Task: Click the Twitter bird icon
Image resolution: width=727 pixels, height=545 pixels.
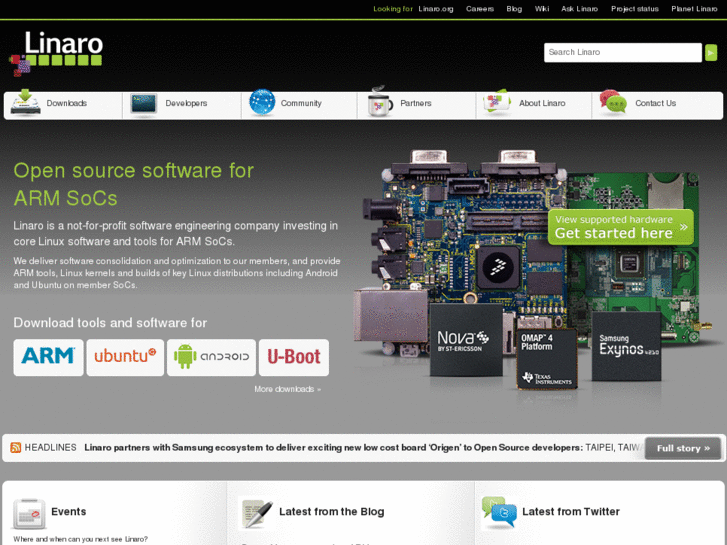Action: [x=499, y=512]
